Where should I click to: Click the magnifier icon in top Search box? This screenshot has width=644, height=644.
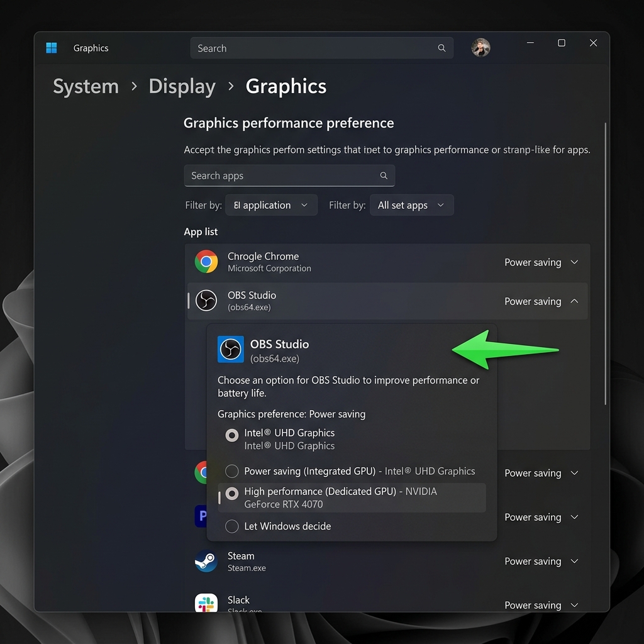(441, 48)
